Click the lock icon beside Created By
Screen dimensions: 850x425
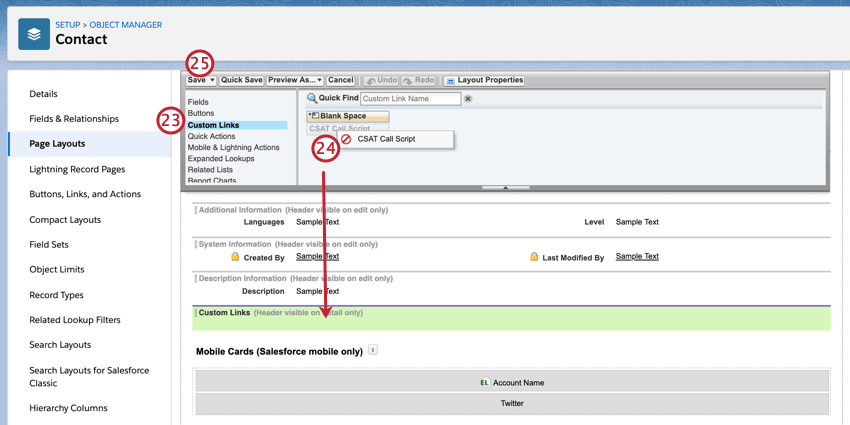click(235, 257)
